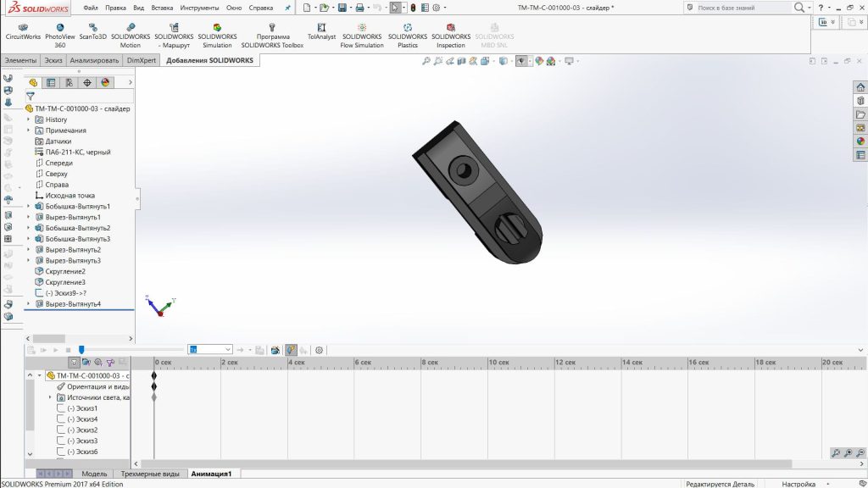Enable SOLIDWORKS Motion add-in
Screen dimensions: 868x488
click(130, 36)
